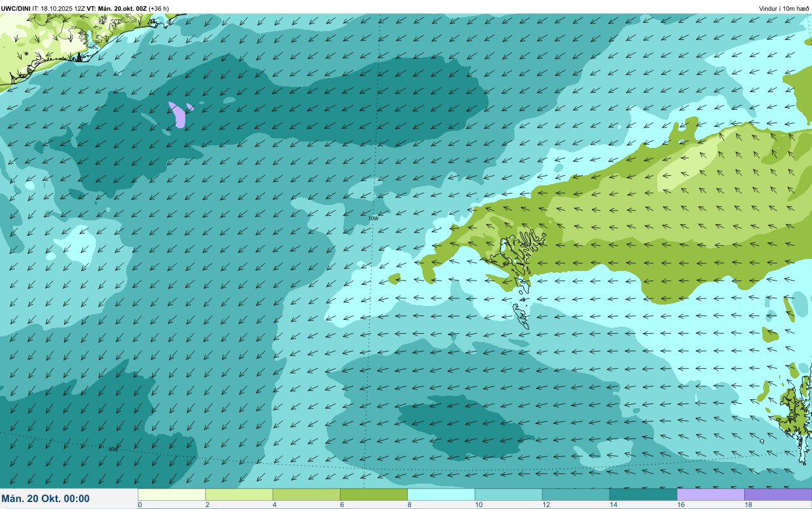Click the 'VT: Mán. 20.okt. 00Z' valid time text

pos(117,8)
